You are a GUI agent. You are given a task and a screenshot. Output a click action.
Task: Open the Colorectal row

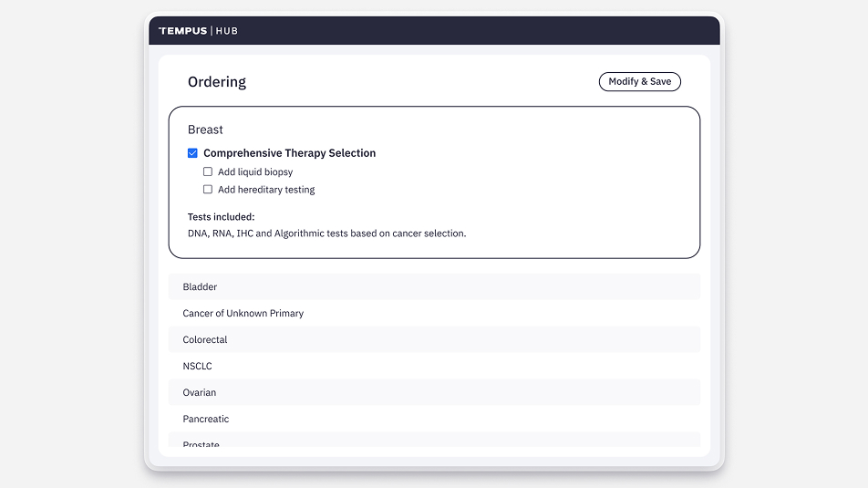click(x=434, y=339)
